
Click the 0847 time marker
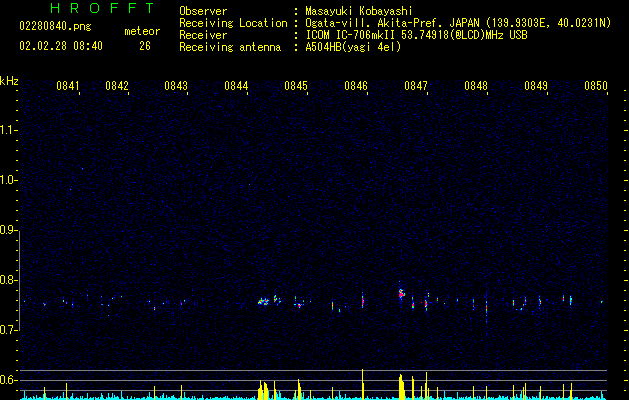[x=416, y=86]
